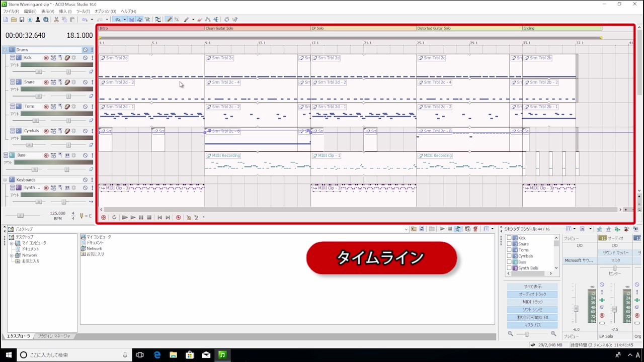
Task: Click the すべて表示 button in the mixer
Action: (532, 286)
